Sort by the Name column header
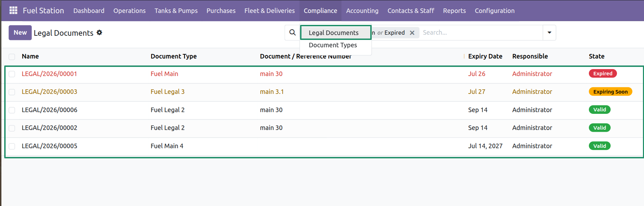This screenshot has width=644, height=206. [x=30, y=56]
